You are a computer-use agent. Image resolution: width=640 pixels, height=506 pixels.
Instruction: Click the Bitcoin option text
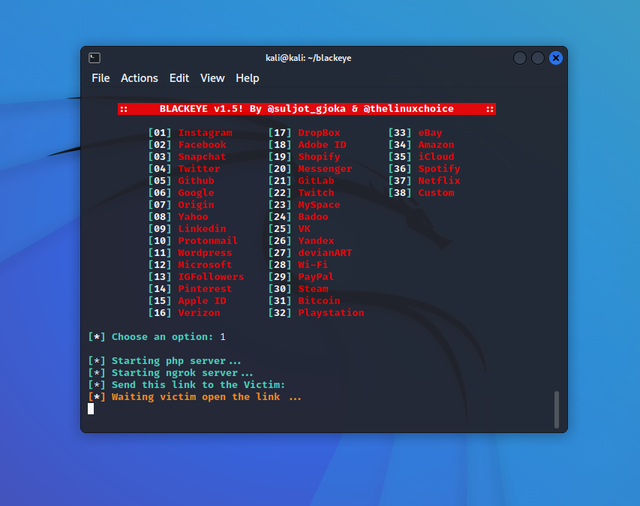319,301
